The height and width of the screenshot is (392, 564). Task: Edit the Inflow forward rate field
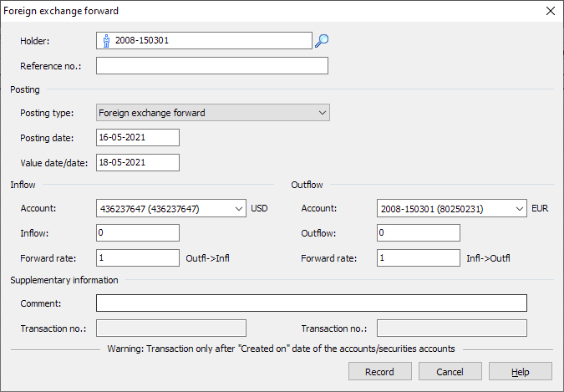(x=138, y=258)
